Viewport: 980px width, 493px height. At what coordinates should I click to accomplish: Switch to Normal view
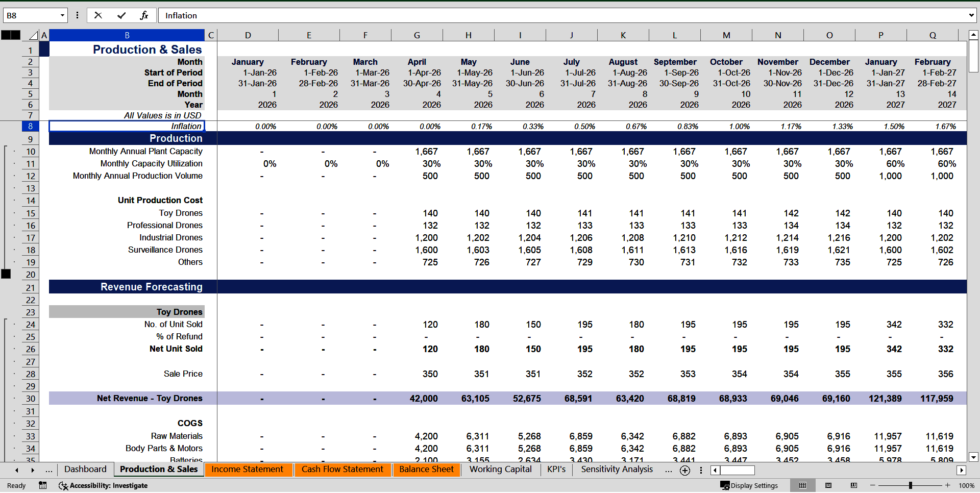coord(803,485)
